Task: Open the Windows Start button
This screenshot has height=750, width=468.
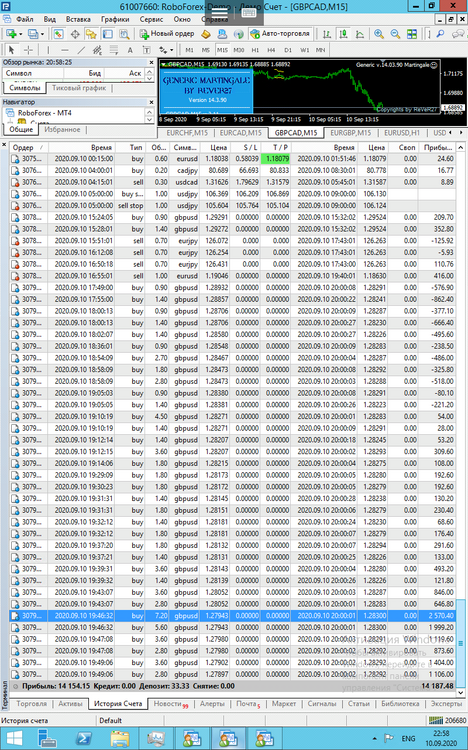Action: pyautogui.click(x=14, y=739)
